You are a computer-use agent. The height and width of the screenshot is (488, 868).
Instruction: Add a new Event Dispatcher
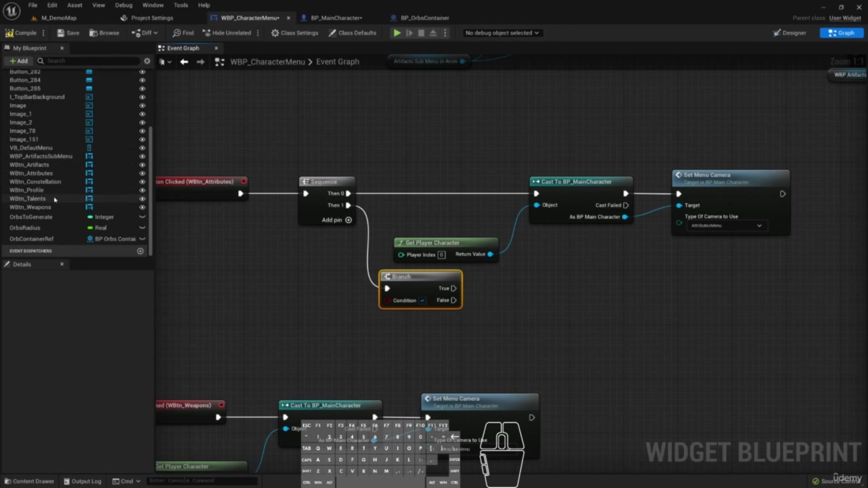(x=140, y=251)
